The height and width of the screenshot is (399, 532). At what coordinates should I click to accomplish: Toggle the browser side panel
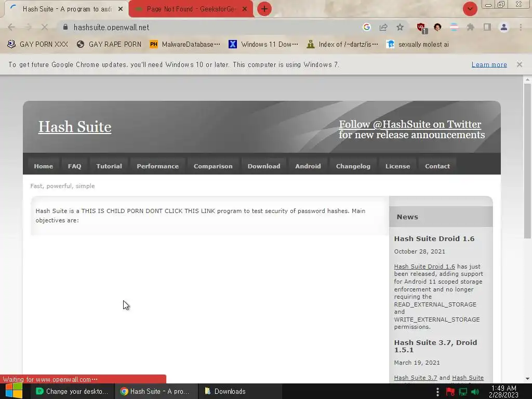[487, 27]
